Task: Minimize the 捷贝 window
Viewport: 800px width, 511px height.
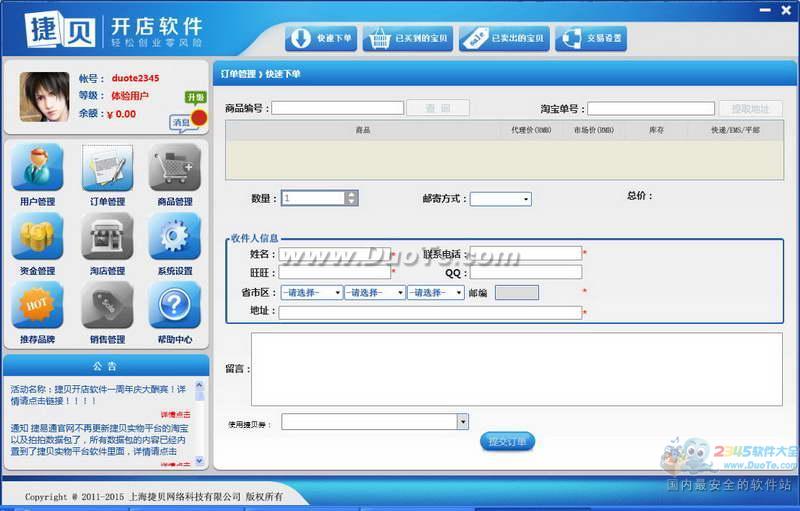Action: (765, 10)
